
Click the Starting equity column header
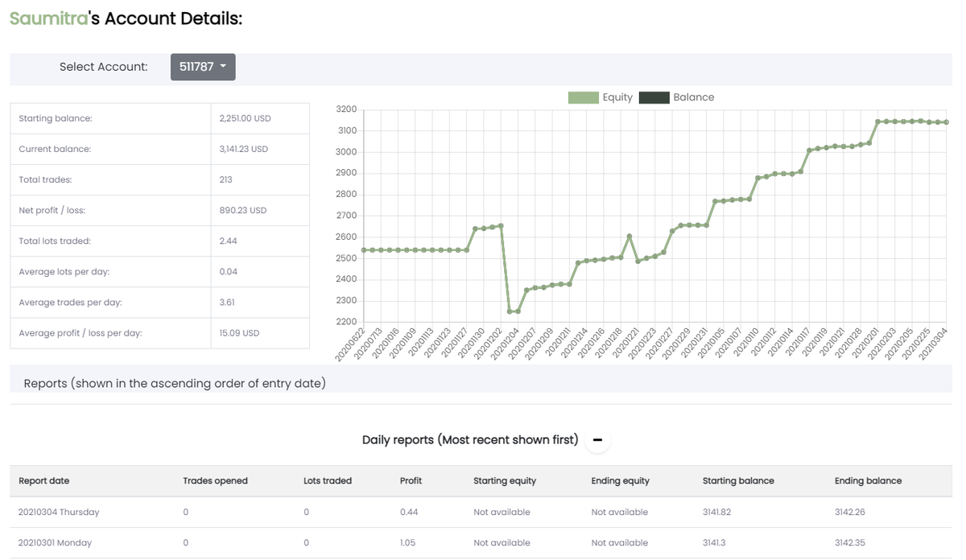point(505,480)
